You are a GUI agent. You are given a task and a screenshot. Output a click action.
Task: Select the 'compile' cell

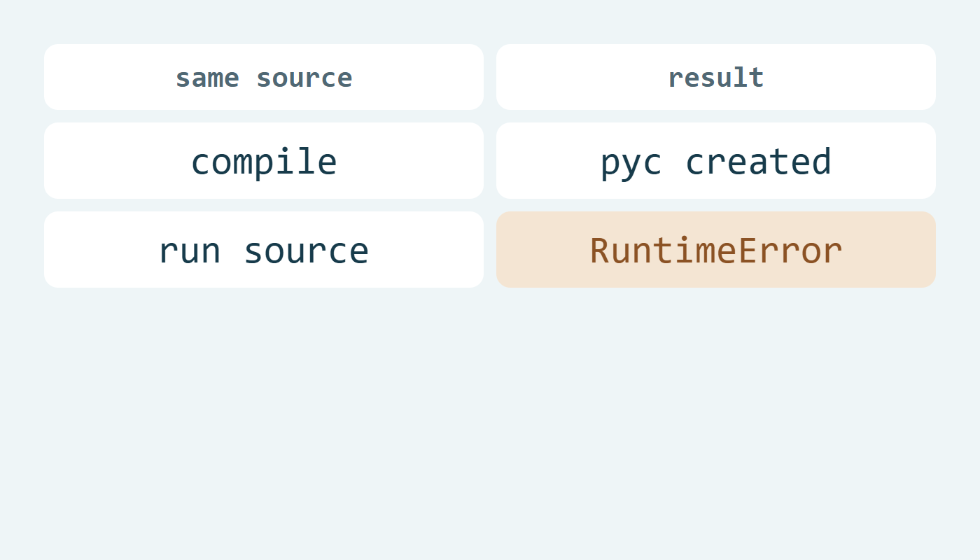[x=264, y=161]
